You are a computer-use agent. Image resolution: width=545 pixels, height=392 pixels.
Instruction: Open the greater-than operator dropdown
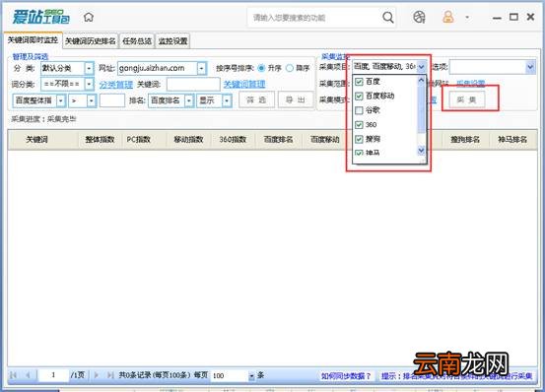pos(92,100)
